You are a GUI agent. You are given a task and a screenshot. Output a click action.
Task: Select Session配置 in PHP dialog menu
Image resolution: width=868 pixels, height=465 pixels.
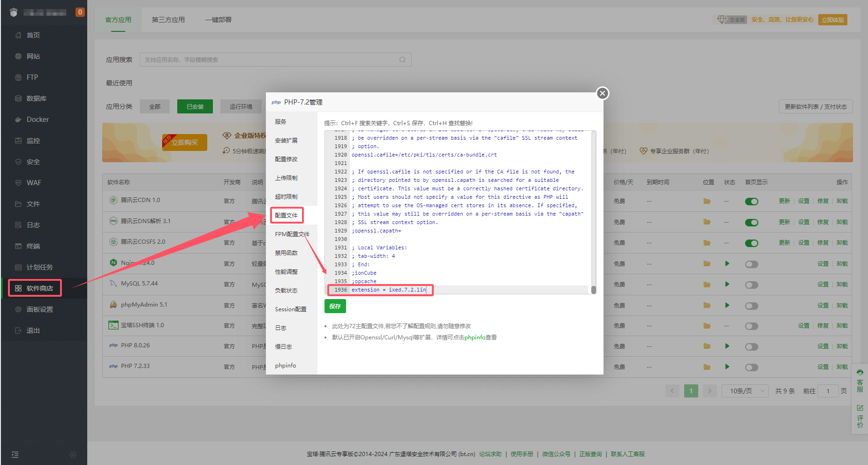(291, 309)
